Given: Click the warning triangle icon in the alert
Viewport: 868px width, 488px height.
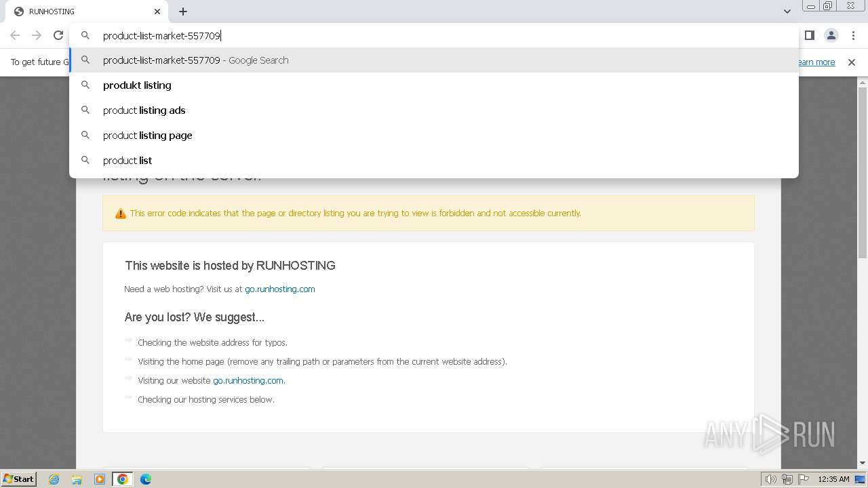Looking at the screenshot, I should [121, 213].
